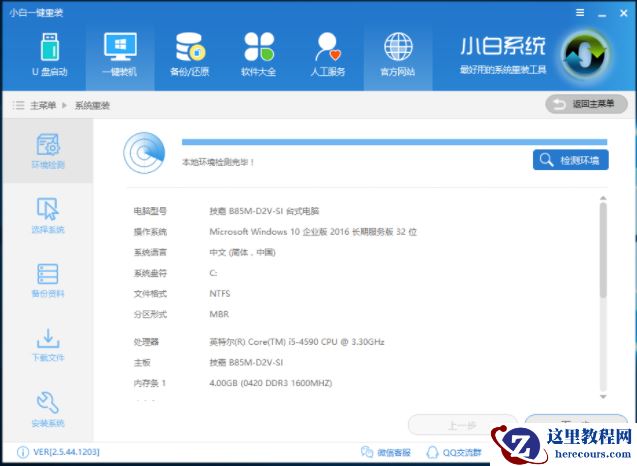
Task: Open QQ交流群 group link
Action: [x=454, y=452]
